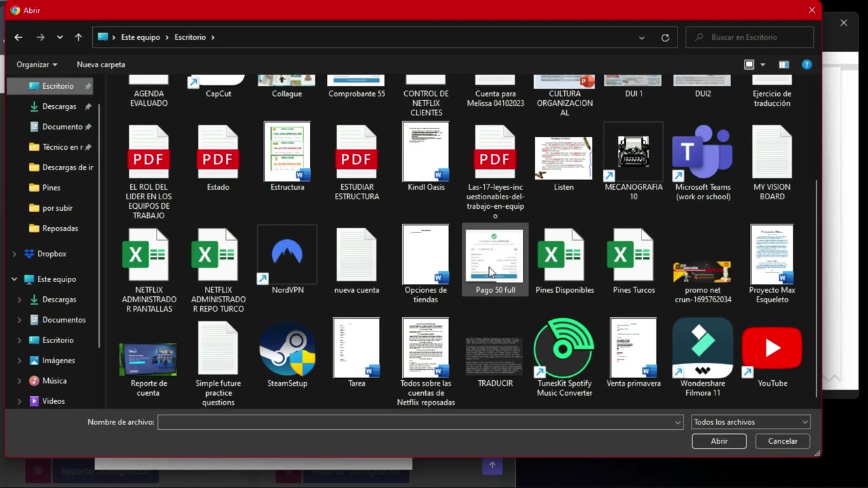868x488 pixels.
Task: Select Todos sobre las cuentas de Netflix document
Action: coord(425,348)
